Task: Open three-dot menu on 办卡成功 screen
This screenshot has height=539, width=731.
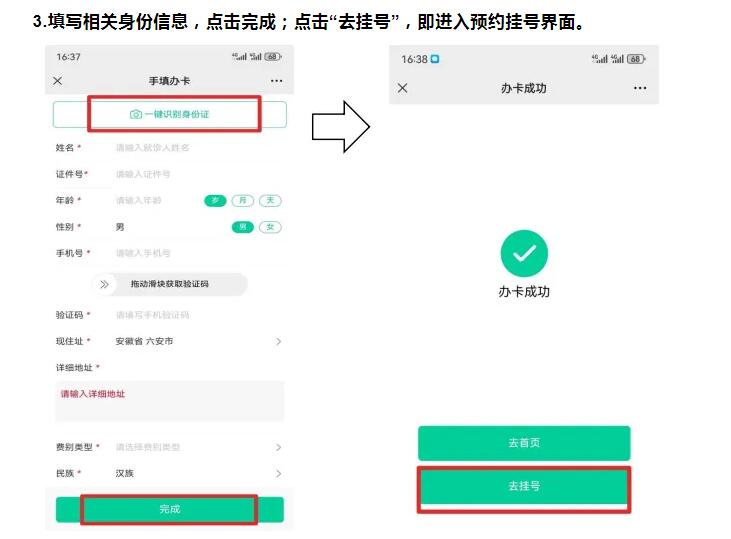Action: click(640, 88)
